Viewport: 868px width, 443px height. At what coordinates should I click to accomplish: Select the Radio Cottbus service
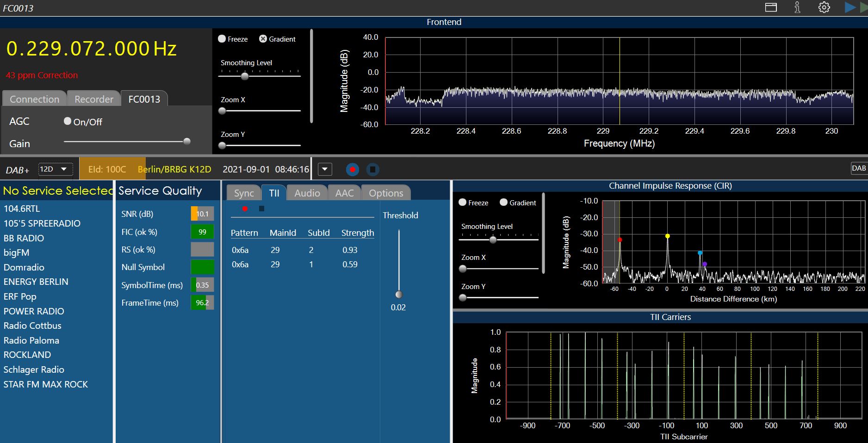click(32, 326)
